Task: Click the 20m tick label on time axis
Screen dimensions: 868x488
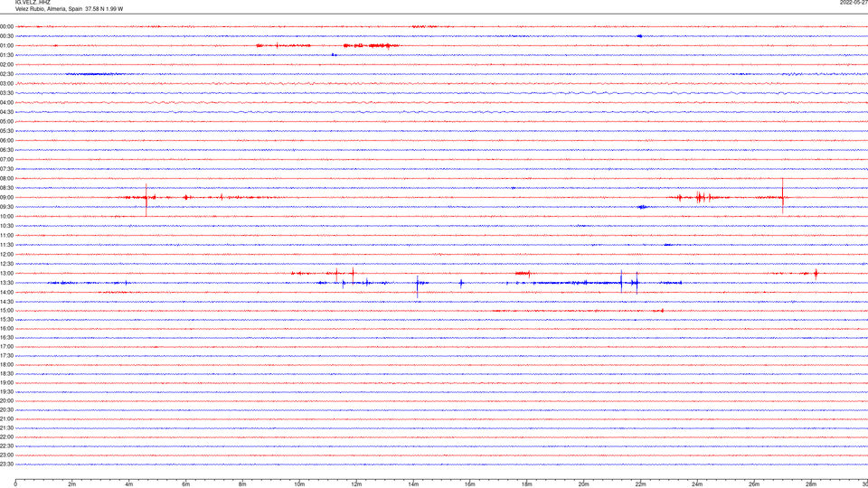Action: click(x=583, y=484)
